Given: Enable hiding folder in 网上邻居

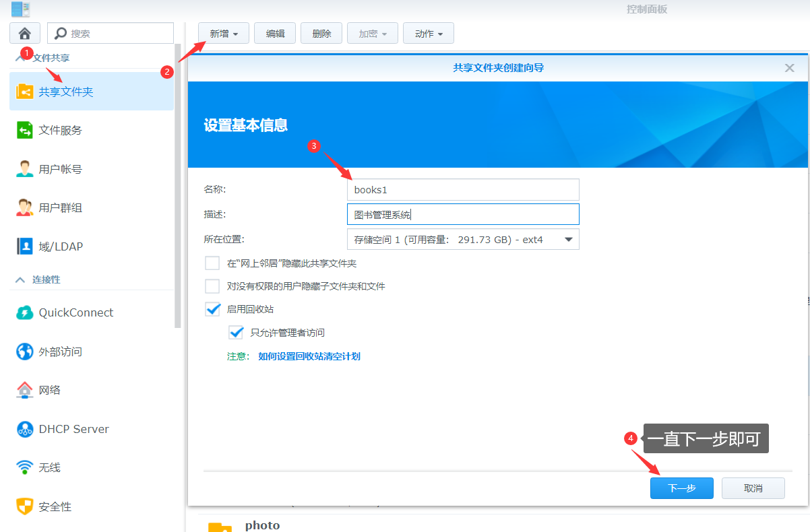Looking at the screenshot, I should [212, 263].
